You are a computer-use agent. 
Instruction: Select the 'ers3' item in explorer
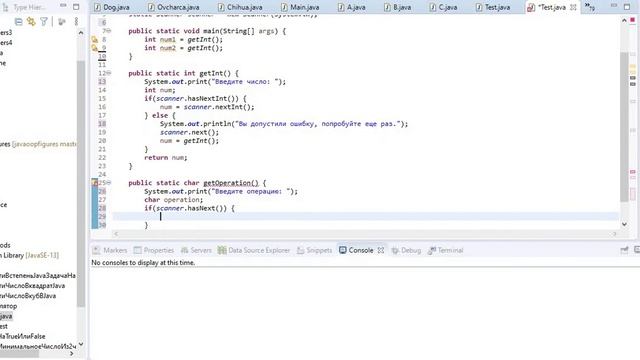coord(6,32)
